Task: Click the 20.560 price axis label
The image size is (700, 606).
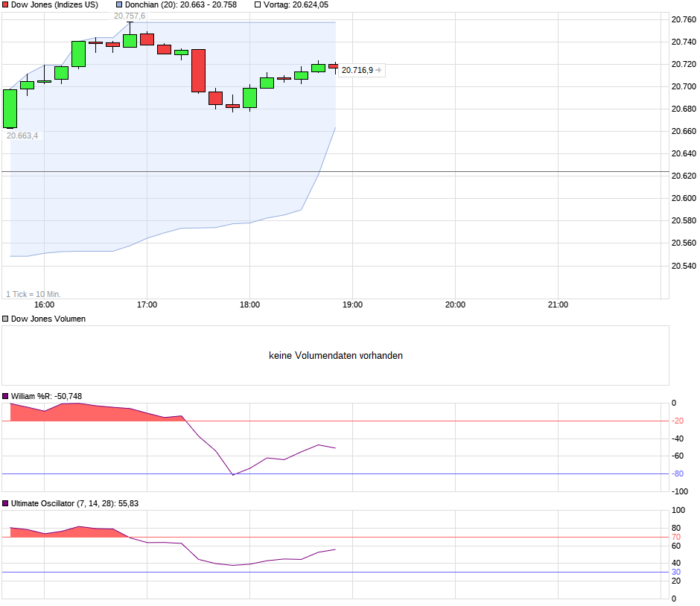Action: point(684,243)
